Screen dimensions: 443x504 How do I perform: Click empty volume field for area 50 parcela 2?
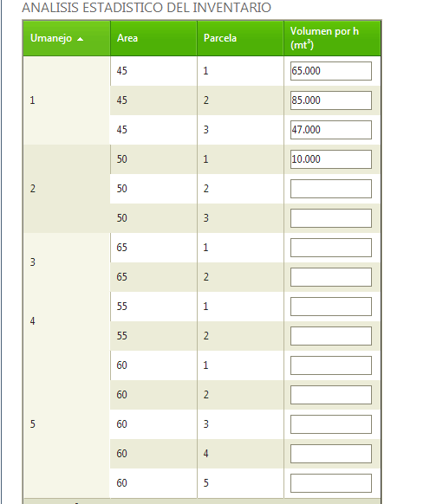coord(330,189)
